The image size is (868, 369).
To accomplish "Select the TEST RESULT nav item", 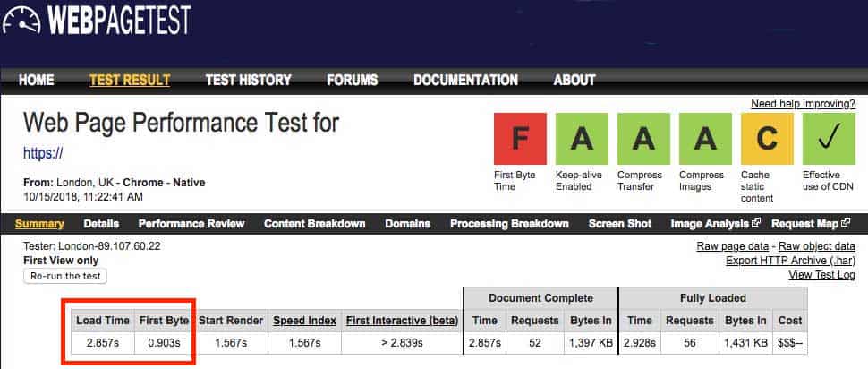I will pyautogui.click(x=130, y=80).
